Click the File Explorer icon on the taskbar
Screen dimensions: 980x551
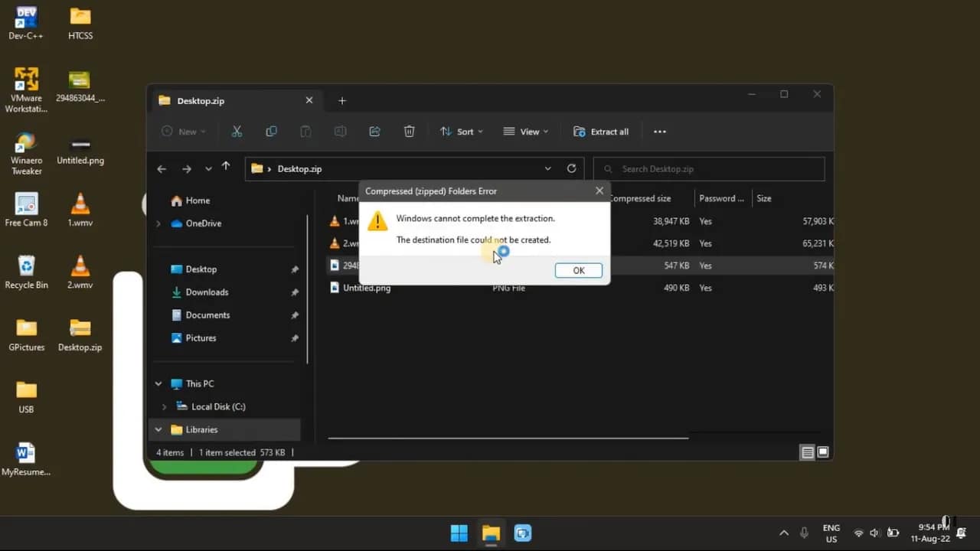pos(490,533)
